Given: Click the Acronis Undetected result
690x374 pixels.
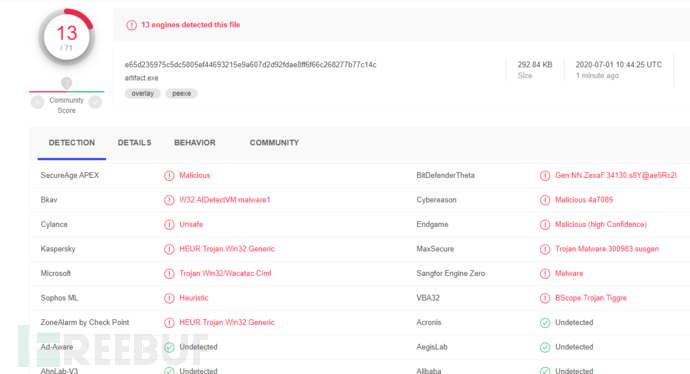Looking at the screenshot, I should (574, 323).
